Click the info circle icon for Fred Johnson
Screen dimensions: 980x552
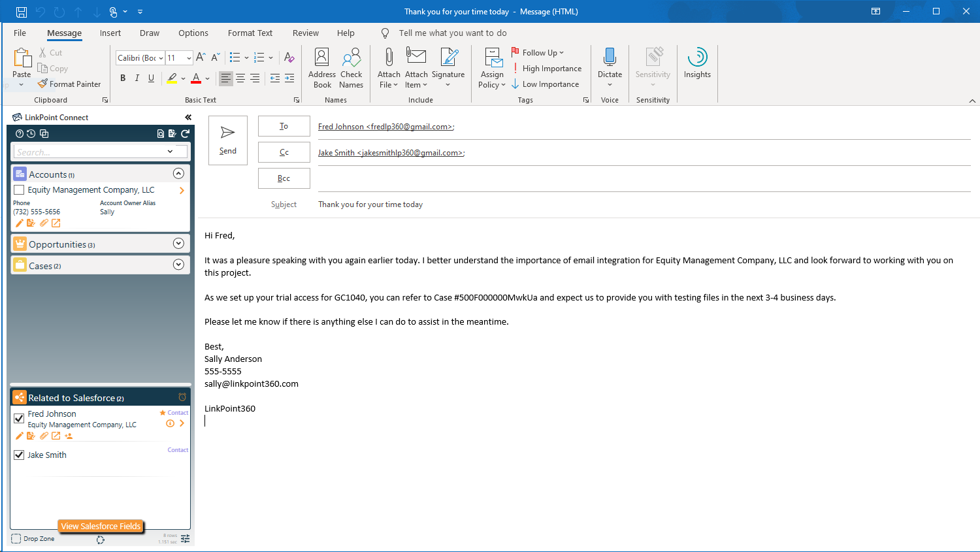click(x=170, y=423)
